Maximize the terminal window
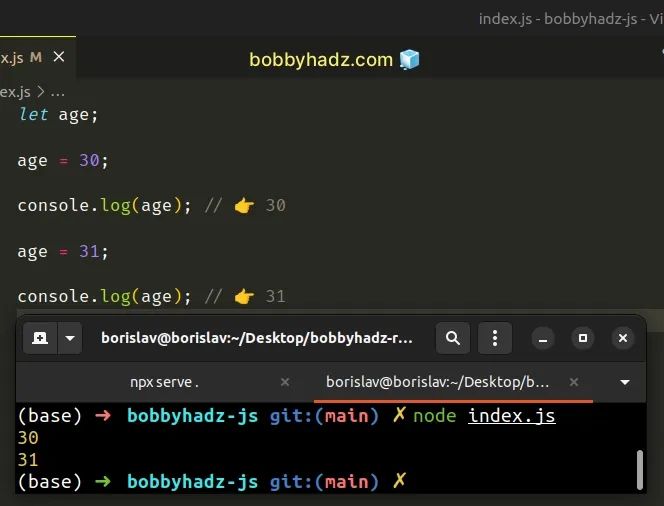Viewport: 664px width, 506px height. 583,338
